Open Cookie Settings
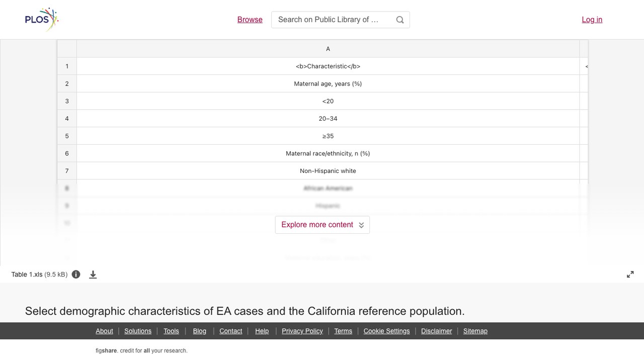 click(x=387, y=331)
